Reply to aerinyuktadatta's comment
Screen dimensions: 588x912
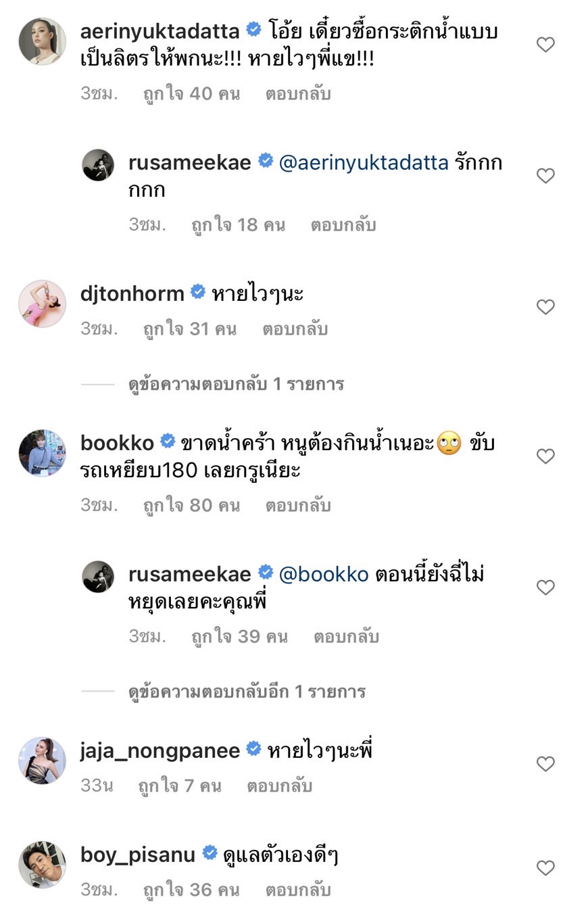tap(297, 93)
